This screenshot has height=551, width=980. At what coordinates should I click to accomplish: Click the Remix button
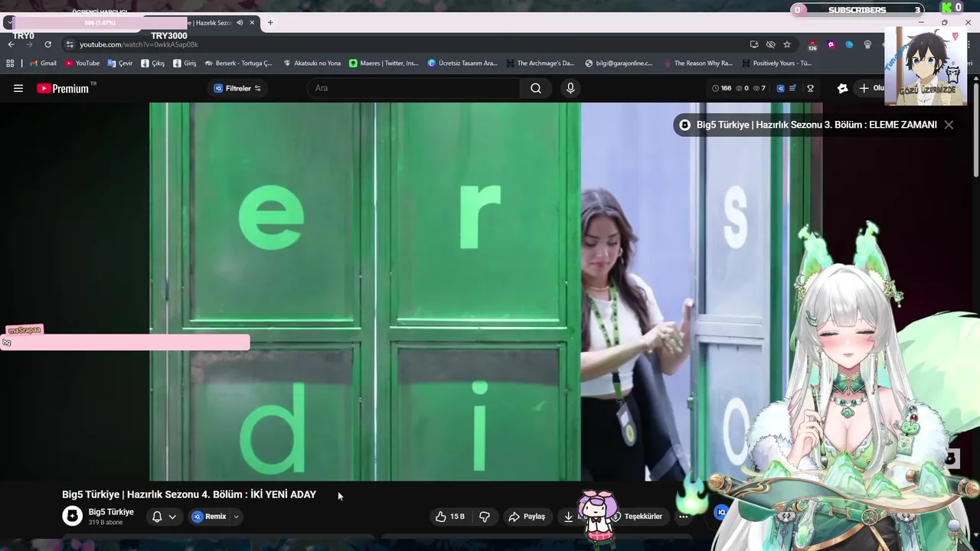[209, 517]
